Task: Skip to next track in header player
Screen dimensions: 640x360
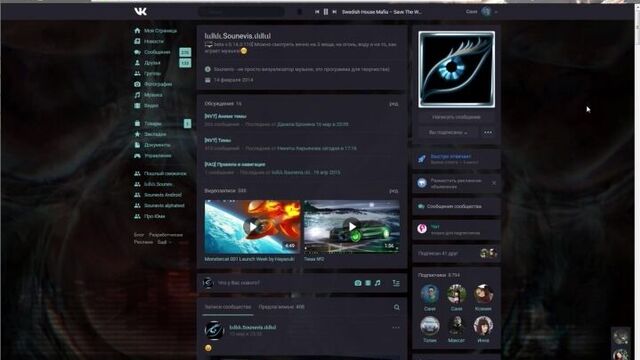Action: (334, 12)
